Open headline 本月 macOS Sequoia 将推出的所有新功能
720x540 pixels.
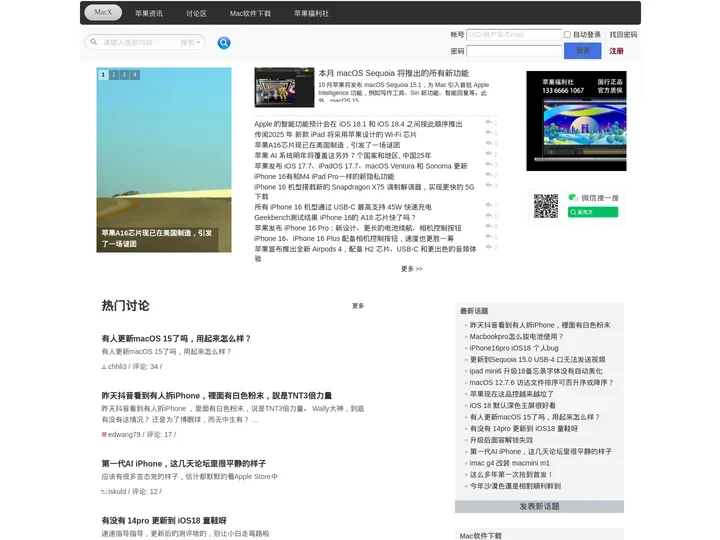point(394,73)
